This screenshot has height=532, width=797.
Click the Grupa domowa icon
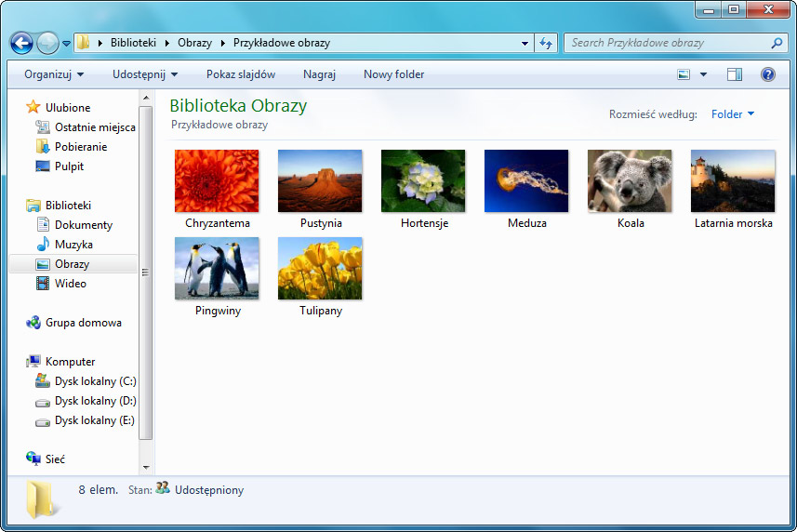coord(33,322)
